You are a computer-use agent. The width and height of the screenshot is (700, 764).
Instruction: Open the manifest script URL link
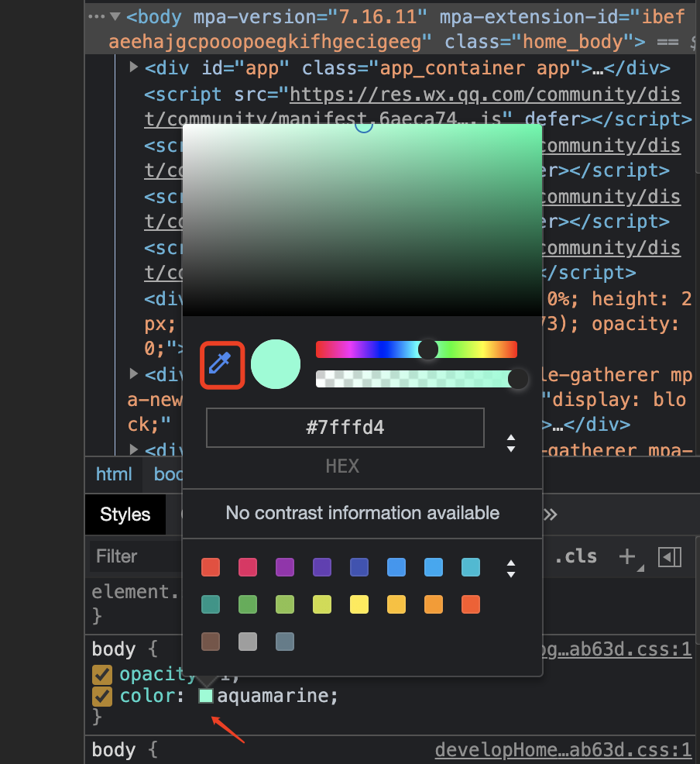(412, 106)
